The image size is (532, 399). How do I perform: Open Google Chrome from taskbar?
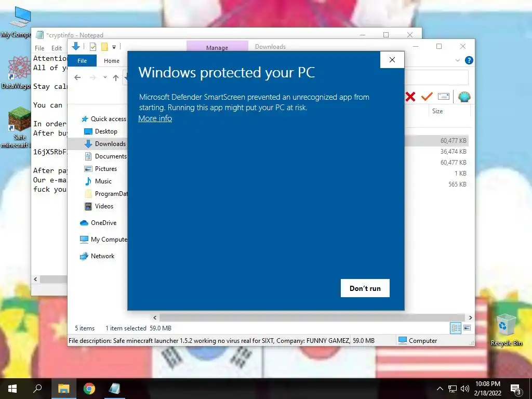tap(89, 389)
